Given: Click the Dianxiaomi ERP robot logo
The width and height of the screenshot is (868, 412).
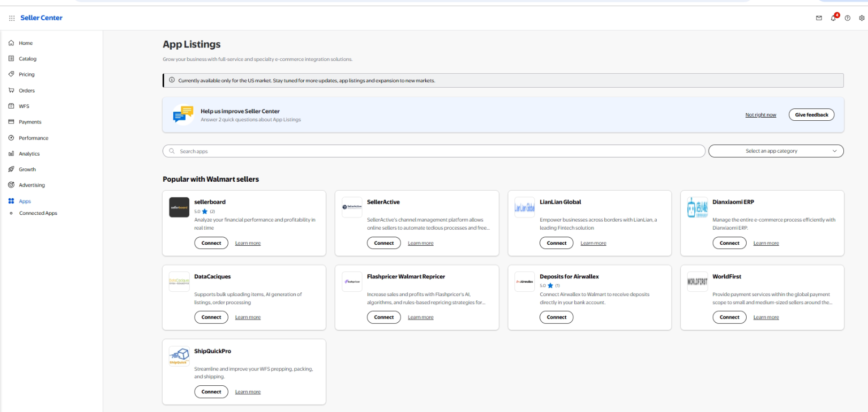Looking at the screenshot, I should coord(697,207).
